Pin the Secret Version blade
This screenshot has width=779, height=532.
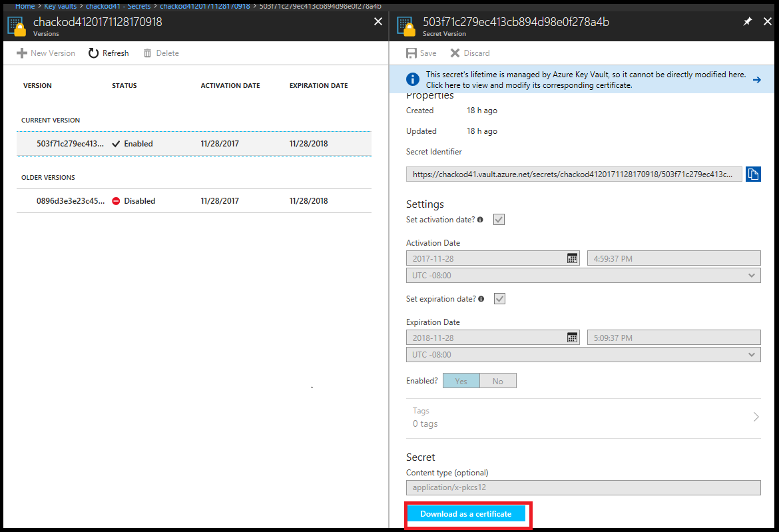coord(747,21)
